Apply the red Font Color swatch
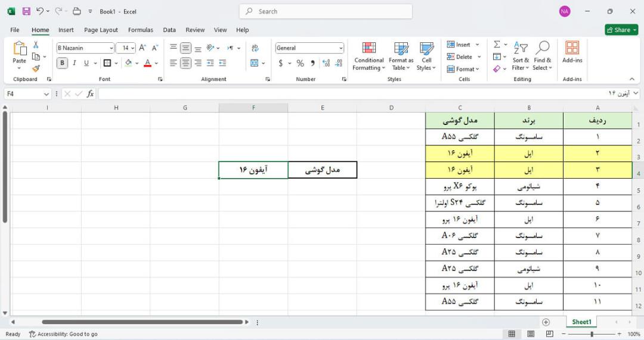 [148, 63]
